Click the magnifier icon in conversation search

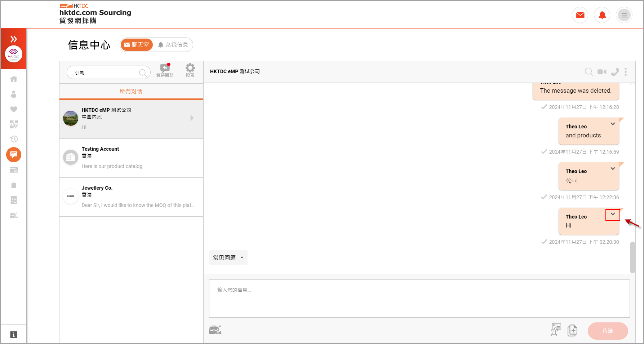(143, 73)
